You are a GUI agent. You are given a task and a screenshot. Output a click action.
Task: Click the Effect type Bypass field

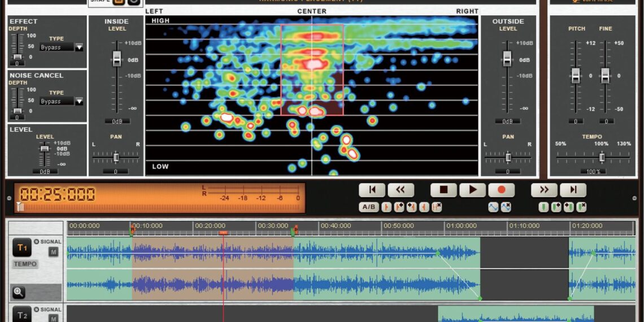pos(56,47)
